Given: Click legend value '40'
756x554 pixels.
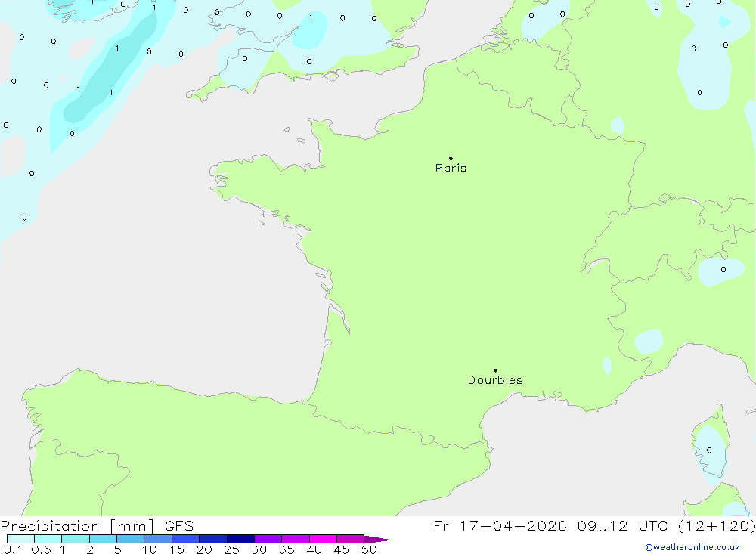Looking at the screenshot, I should tap(314, 549).
